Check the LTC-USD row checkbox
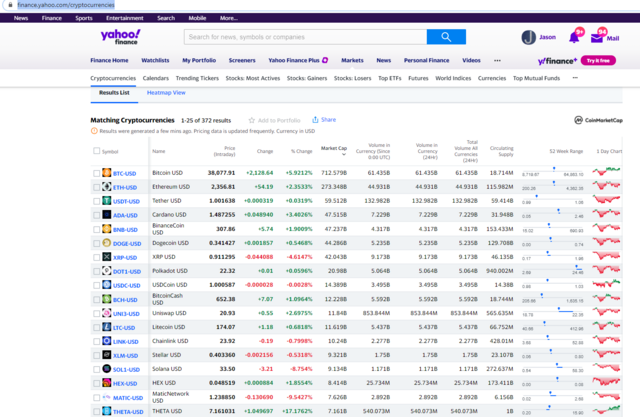The height and width of the screenshot is (417, 640). [x=96, y=327]
